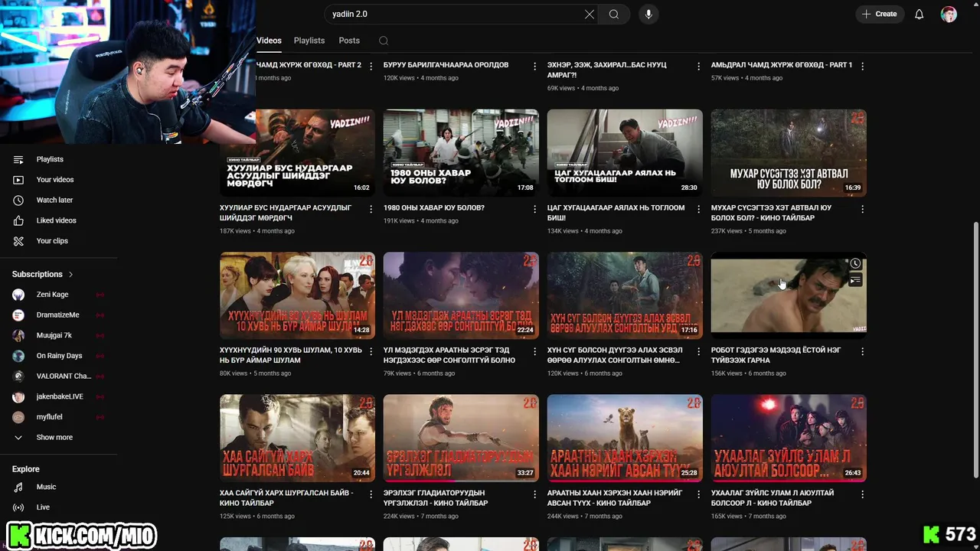This screenshot has height=551, width=980.
Task: Open the account avatar menu
Action: (949, 15)
